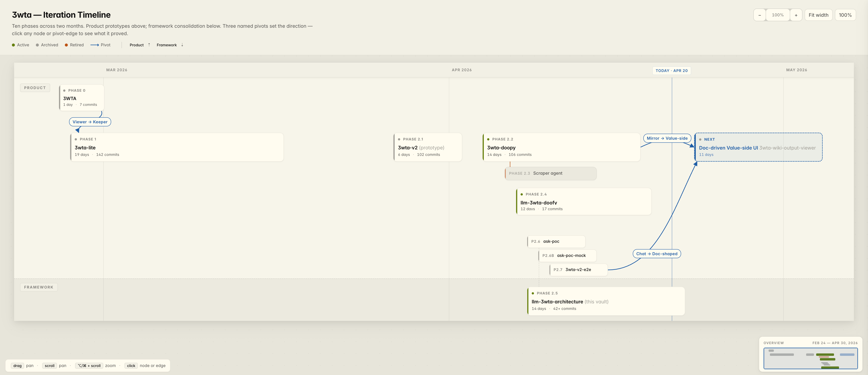Click the zoom in plus button
This screenshot has width=868, height=375.
pos(796,15)
